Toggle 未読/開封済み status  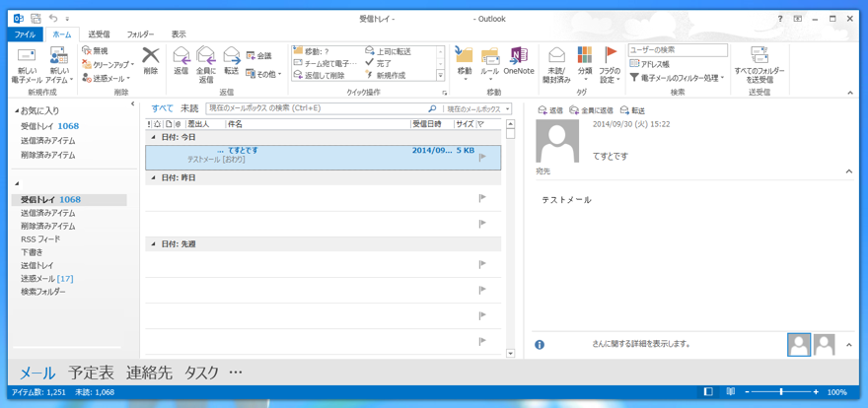click(x=556, y=65)
